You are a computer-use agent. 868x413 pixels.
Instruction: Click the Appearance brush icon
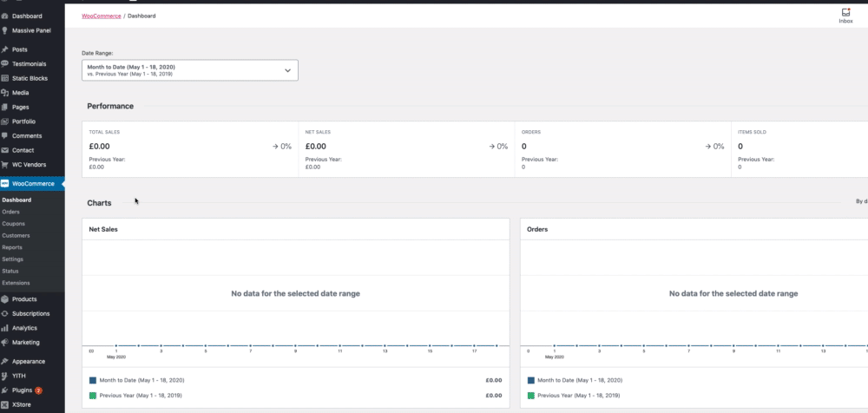click(5, 362)
